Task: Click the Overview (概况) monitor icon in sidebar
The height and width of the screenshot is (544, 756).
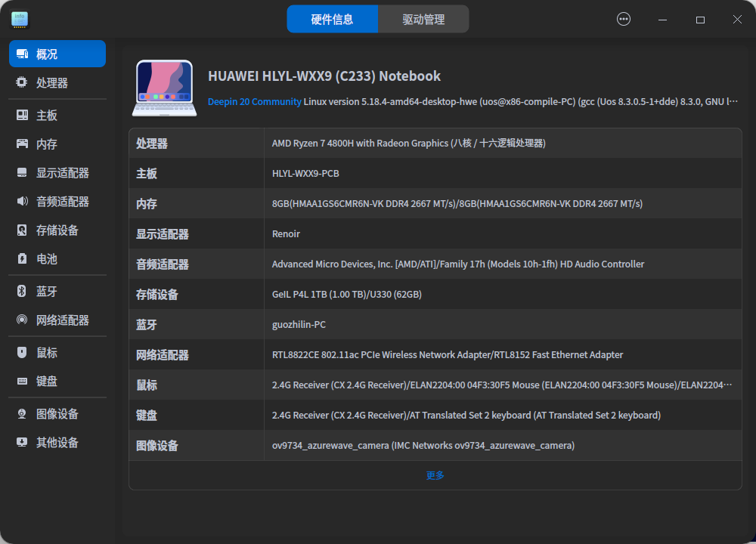Action: coord(22,54)
